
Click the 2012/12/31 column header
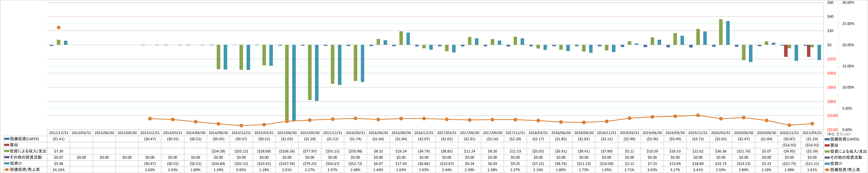pos(59,133)
